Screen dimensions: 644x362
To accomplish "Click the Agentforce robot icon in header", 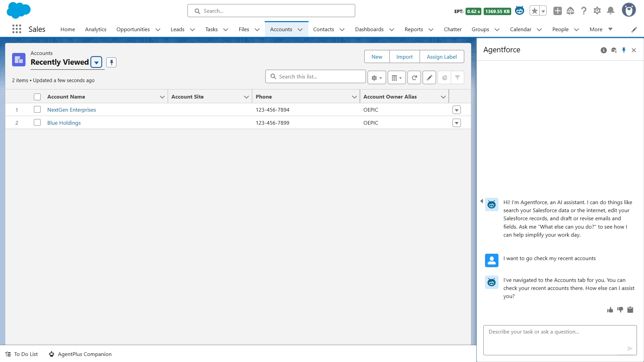I will pyautogui.click(x=520, y=11).
